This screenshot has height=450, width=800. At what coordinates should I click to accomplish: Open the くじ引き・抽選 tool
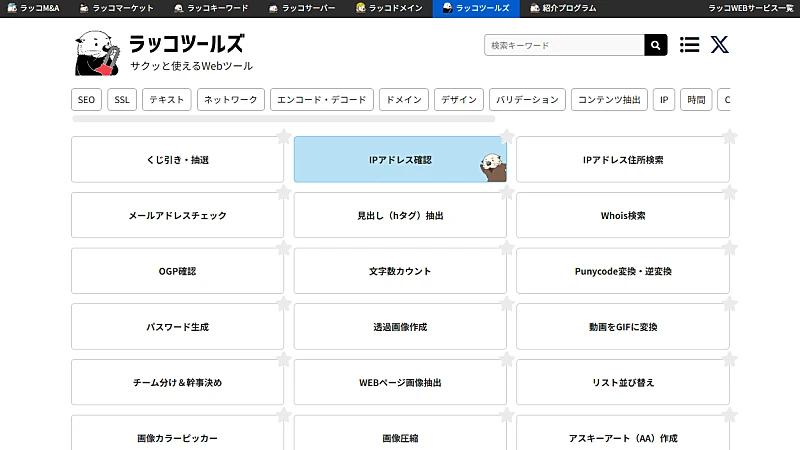[177, 159]
